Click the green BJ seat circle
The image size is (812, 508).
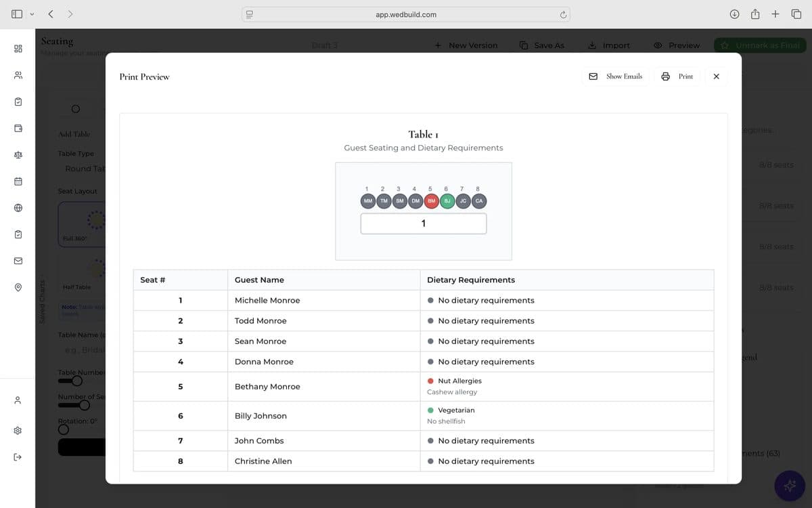tap(447, 201)
